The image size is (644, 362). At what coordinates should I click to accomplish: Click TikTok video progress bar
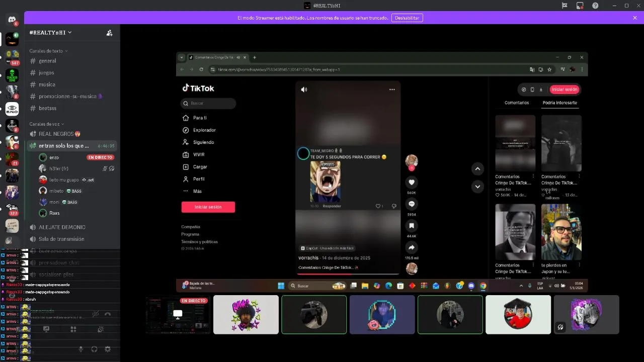pyautogui.click(x=348, y=274)
